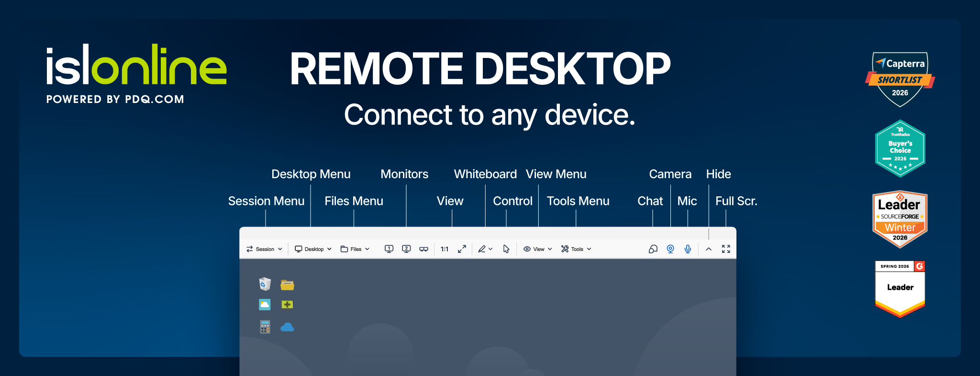
Task: Click the fit-to-window expand arrows icon
Action: (x=462, y=249)
